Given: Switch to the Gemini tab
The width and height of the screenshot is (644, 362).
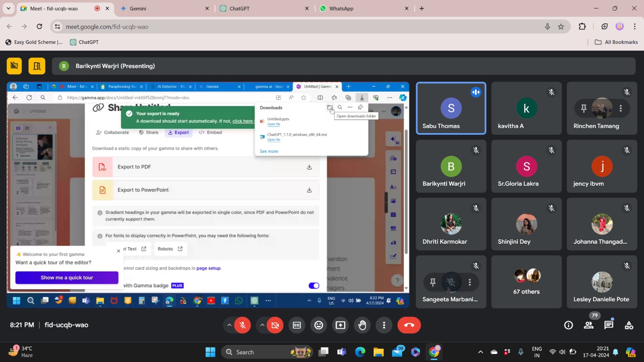Looking at the screenshot, I should [x=161, y=8].
